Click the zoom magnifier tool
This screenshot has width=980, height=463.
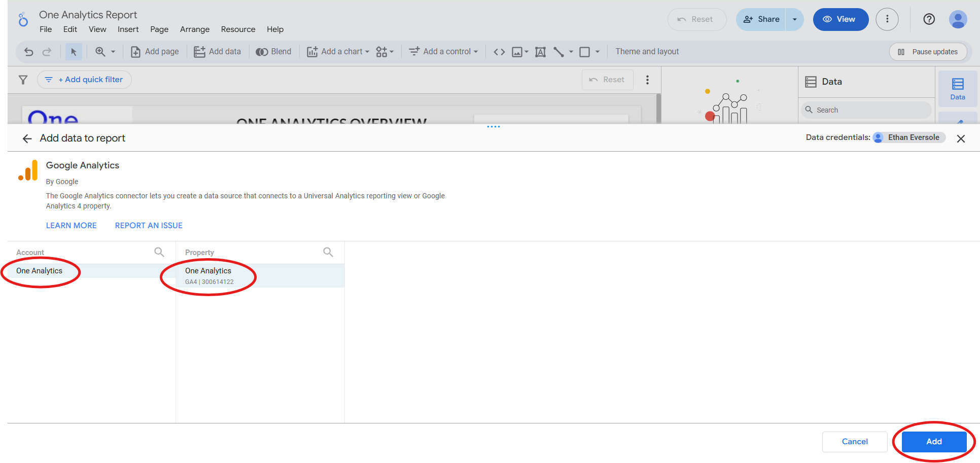point(100,52)
